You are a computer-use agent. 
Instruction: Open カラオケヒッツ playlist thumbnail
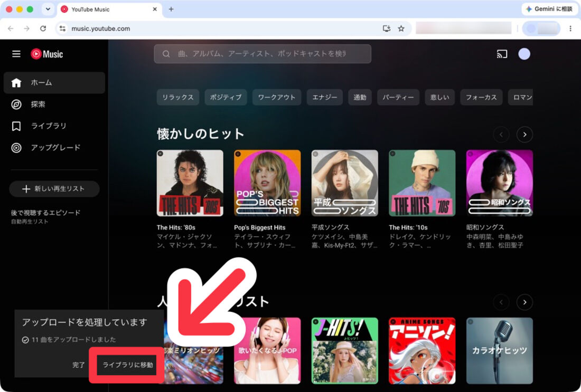pyautogui.click(x=500, y=350)
